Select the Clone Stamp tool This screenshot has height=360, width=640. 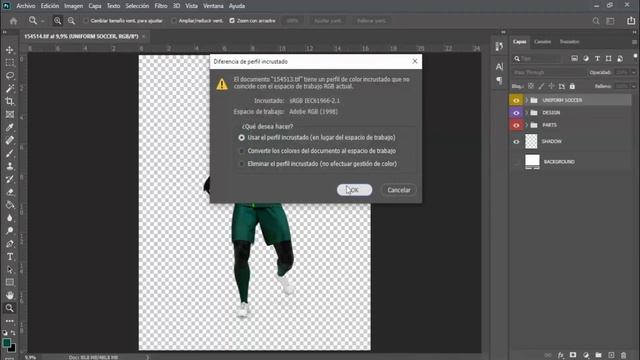click(x=9, y=166)
